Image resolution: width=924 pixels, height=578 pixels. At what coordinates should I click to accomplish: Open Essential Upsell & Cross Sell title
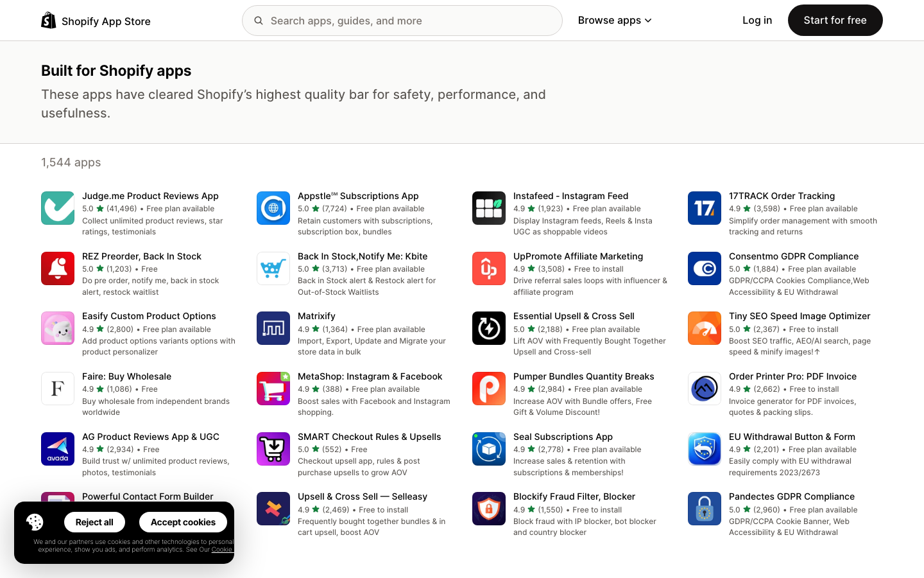click(x=574, y=316)
